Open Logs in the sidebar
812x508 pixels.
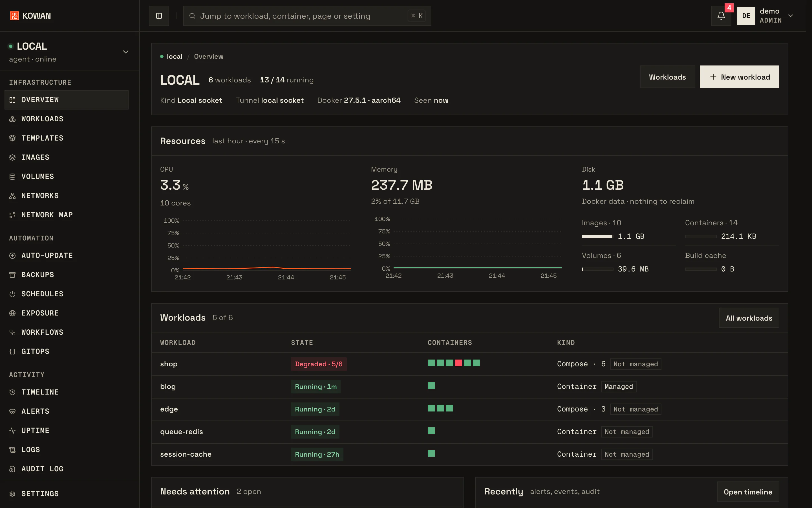point(67,450)
